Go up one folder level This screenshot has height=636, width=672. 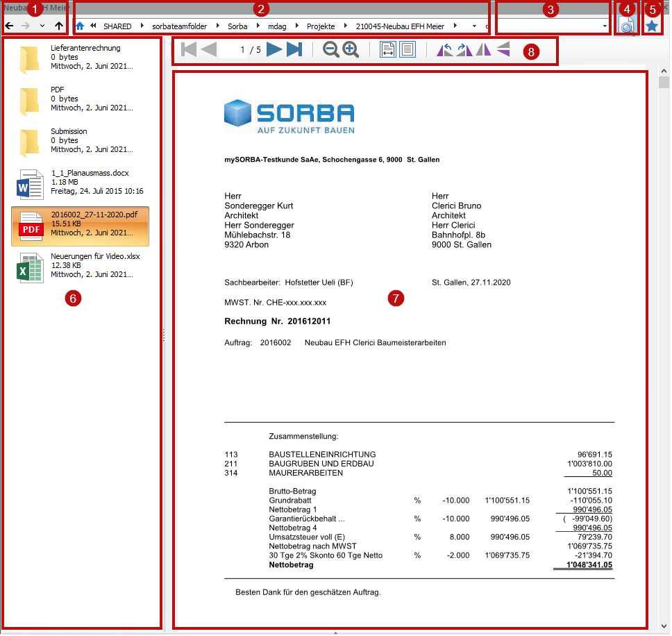[59, 26]
